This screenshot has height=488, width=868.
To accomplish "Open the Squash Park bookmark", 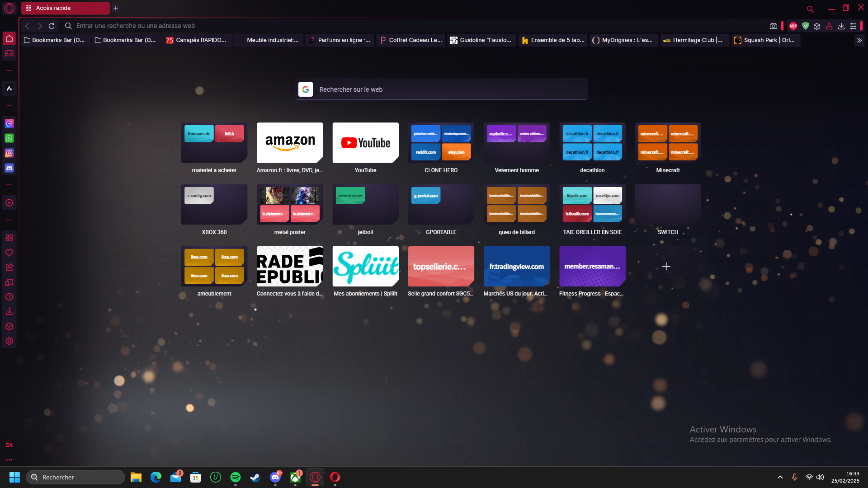I will [x=765, y=40].
